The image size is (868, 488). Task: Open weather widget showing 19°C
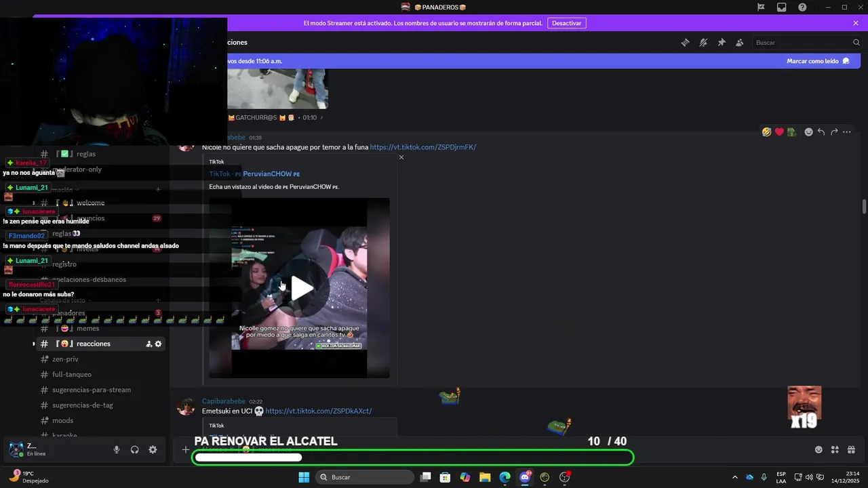click(28, 477)
